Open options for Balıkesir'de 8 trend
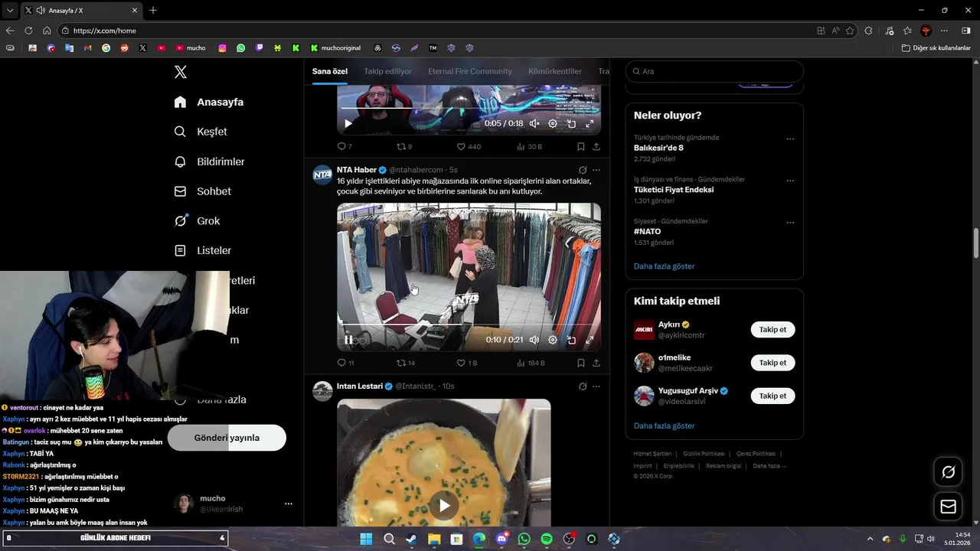This screenshot has width=980, height=551. [x=790, y=139]
